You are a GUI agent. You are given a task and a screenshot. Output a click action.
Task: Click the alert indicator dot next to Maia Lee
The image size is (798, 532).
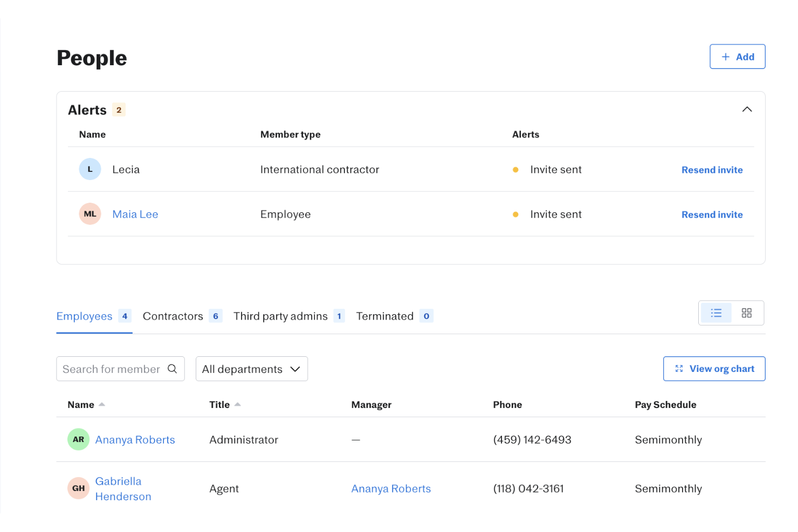515,214
